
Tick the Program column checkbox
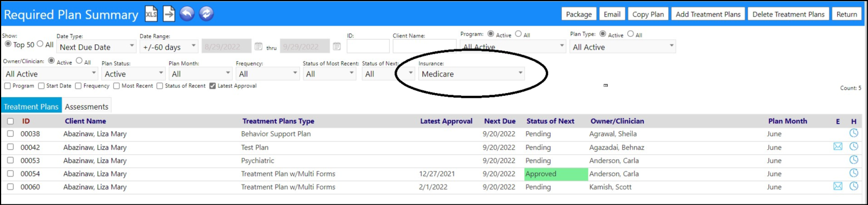point(7,86)
